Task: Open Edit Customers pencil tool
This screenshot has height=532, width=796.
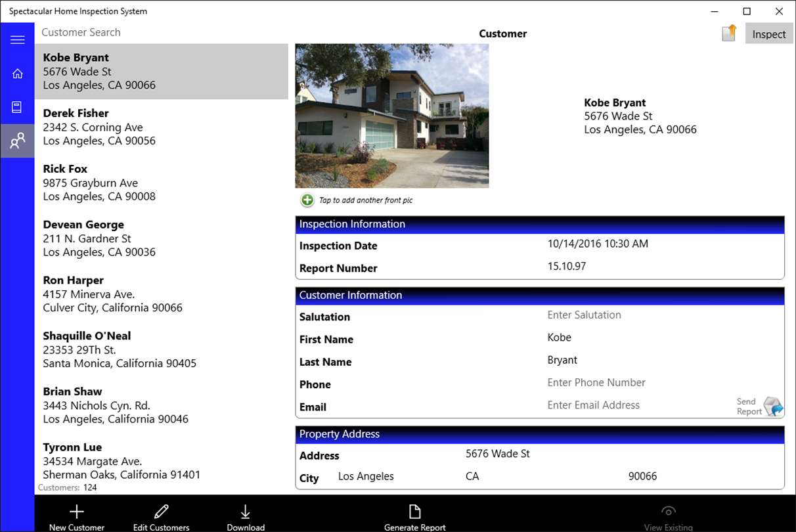Action: click(x=161, y=517)
